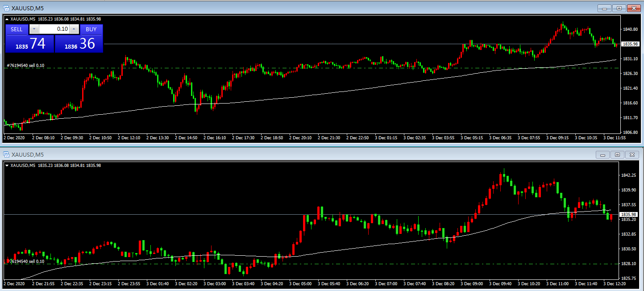Click the 1826.30 price axis value
644x291 pixels.
630,74
